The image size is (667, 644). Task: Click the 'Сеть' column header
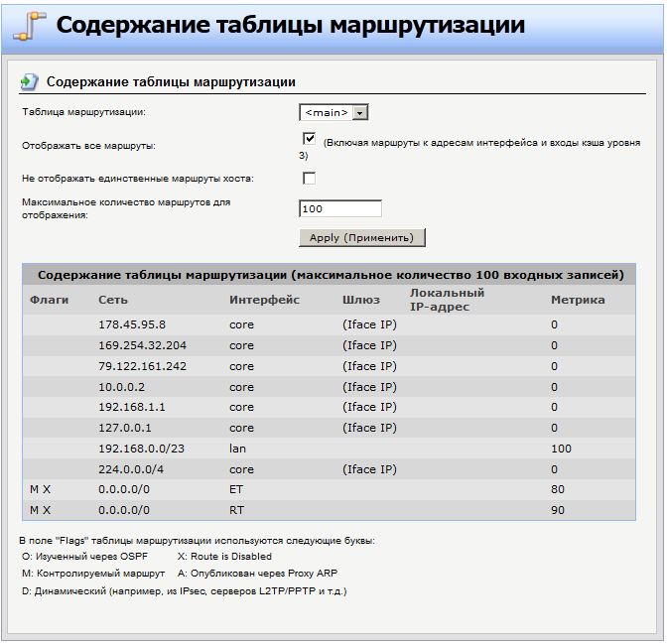(112, 300)
